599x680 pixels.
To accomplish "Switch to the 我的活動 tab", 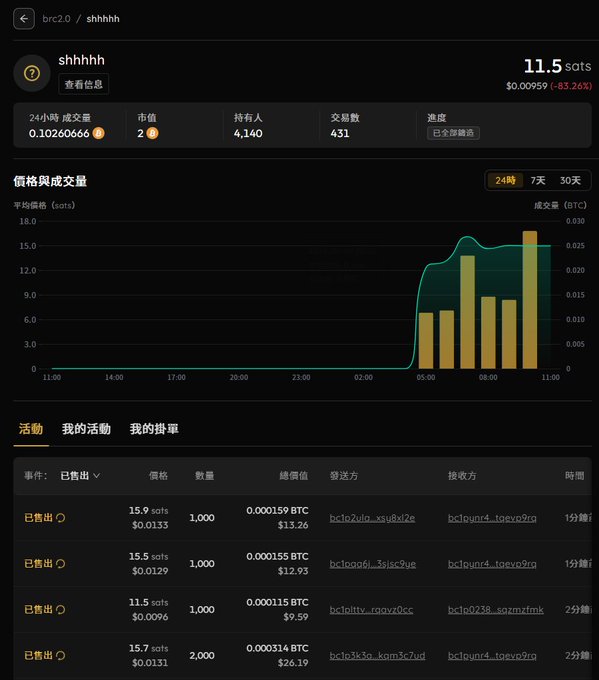I will point(86,429).
